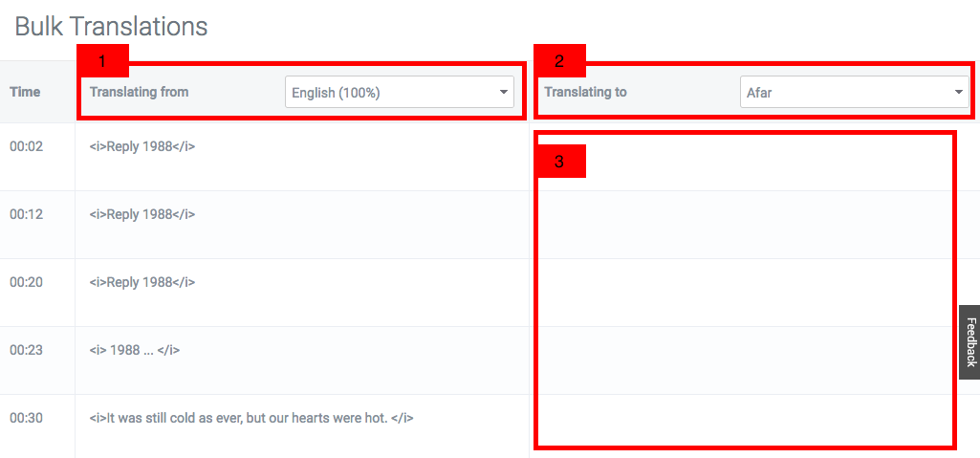
Task: Open the Translating to Afar dropdown
Action: pos(855,93)
